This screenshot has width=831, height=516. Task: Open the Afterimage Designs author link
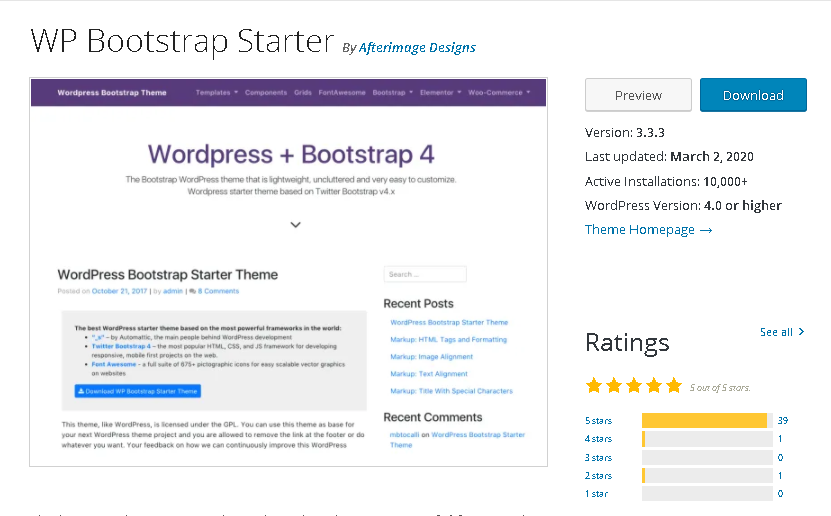[x=417, y=48]
